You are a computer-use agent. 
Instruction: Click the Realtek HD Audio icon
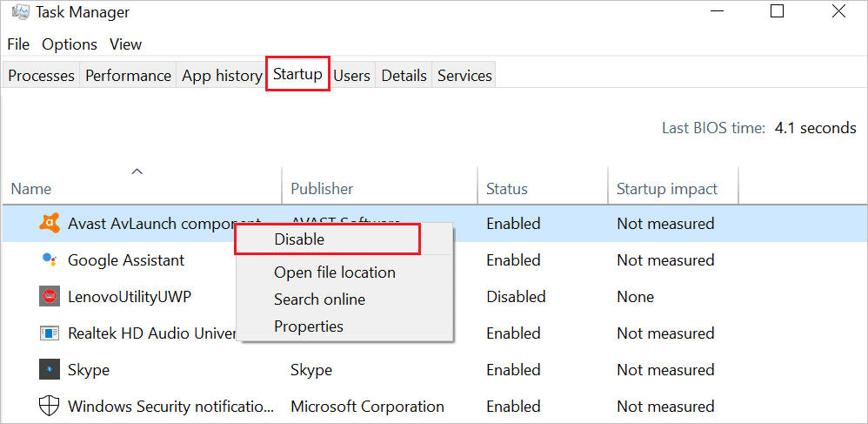click(x=50, y=333)
